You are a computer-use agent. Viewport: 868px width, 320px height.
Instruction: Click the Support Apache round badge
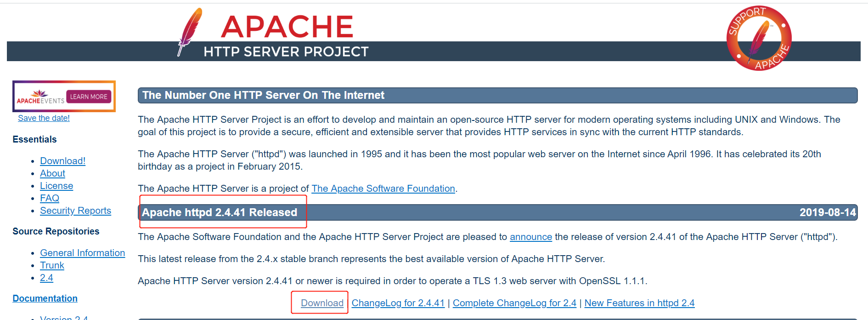(759, 38)
